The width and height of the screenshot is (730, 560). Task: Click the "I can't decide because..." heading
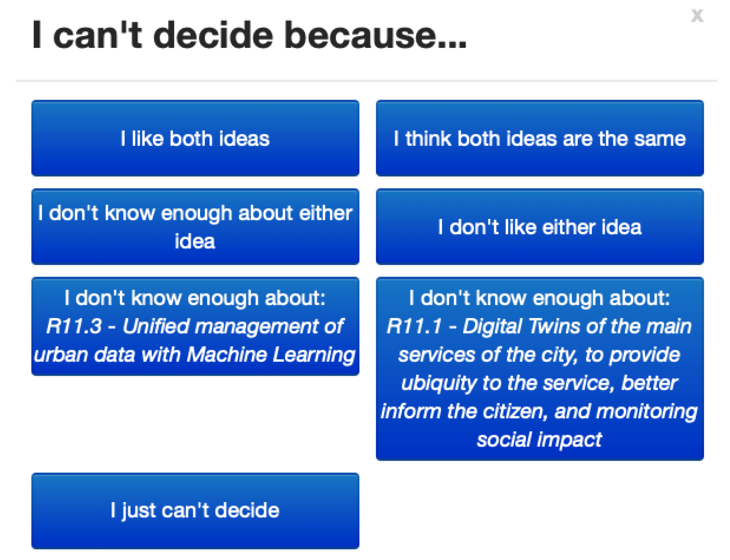click(x=249, y=35)
